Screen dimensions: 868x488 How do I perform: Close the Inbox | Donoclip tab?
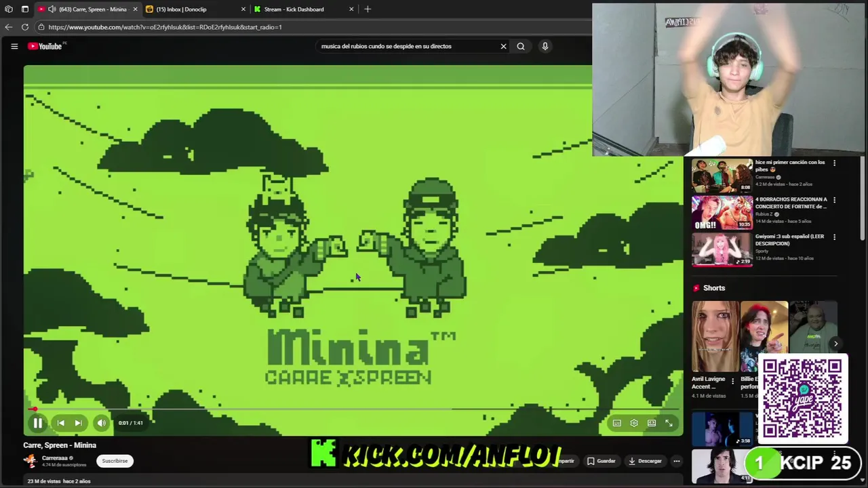pos(243,9)
